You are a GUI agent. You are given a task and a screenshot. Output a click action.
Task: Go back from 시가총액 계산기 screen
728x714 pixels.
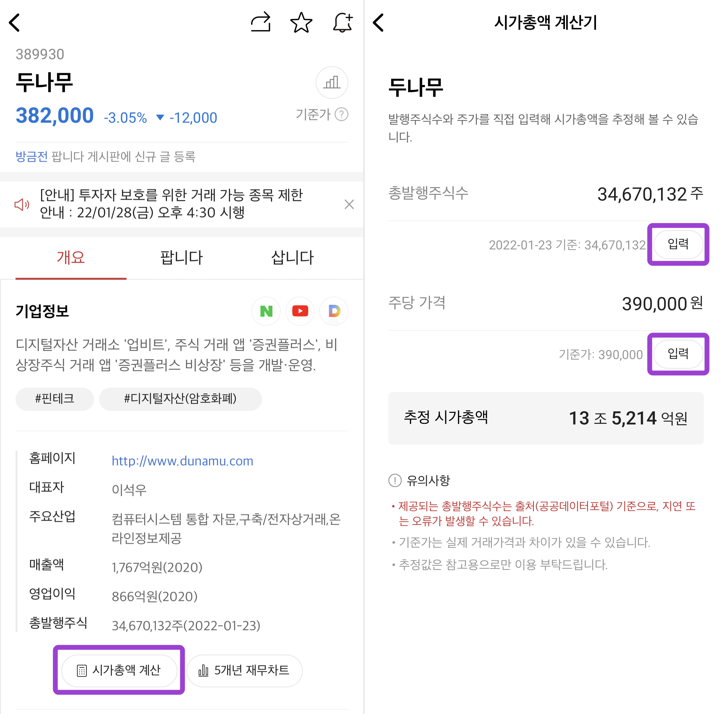point(379,23)
